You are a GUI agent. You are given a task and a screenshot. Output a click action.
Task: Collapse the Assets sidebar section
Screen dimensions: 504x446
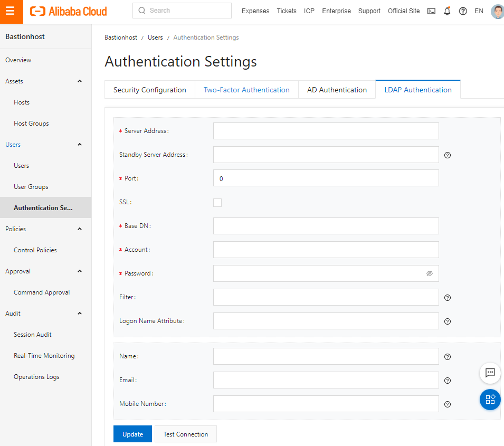80,81
